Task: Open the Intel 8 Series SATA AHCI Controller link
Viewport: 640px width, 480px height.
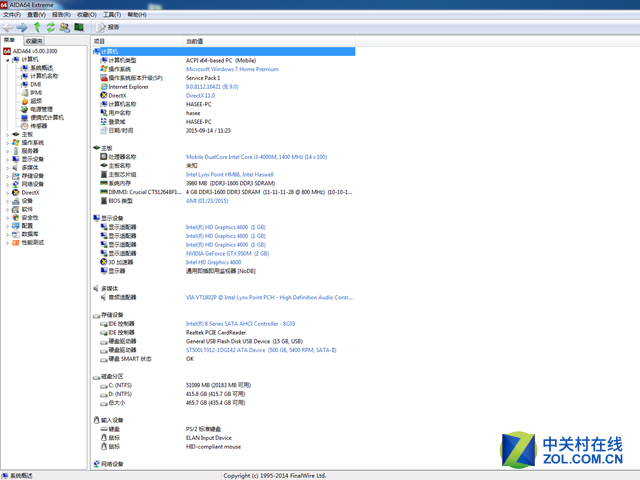Action: 240,324
